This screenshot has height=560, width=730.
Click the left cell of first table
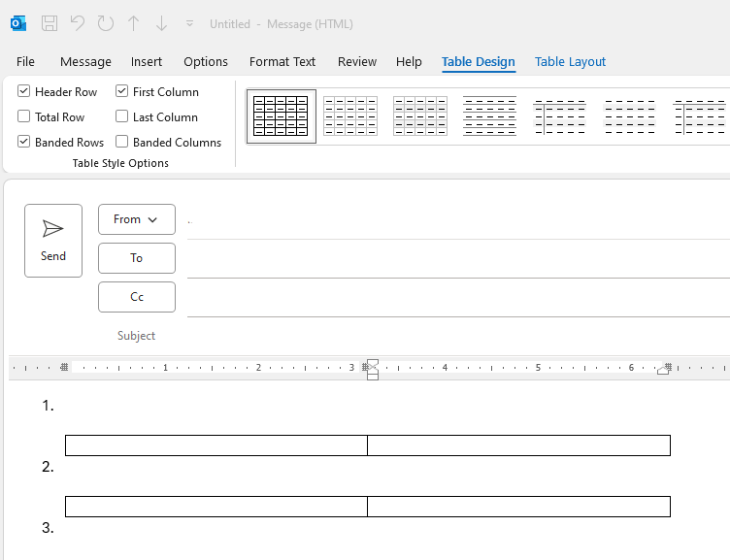pyautogui.click(x=216, y=445)
